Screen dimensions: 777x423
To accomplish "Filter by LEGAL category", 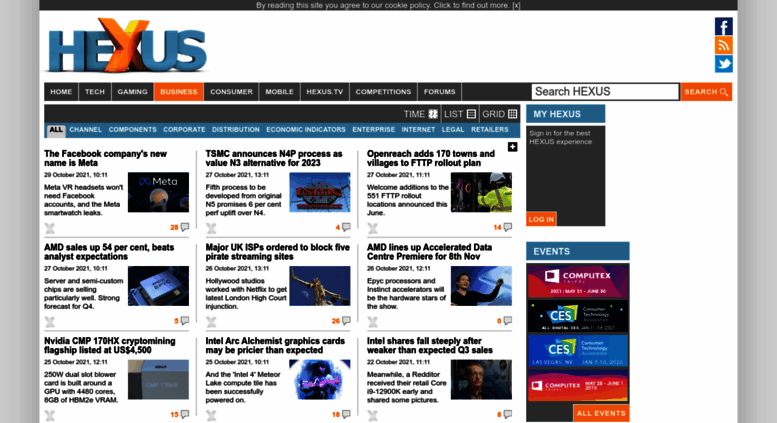I will point(453,129).
